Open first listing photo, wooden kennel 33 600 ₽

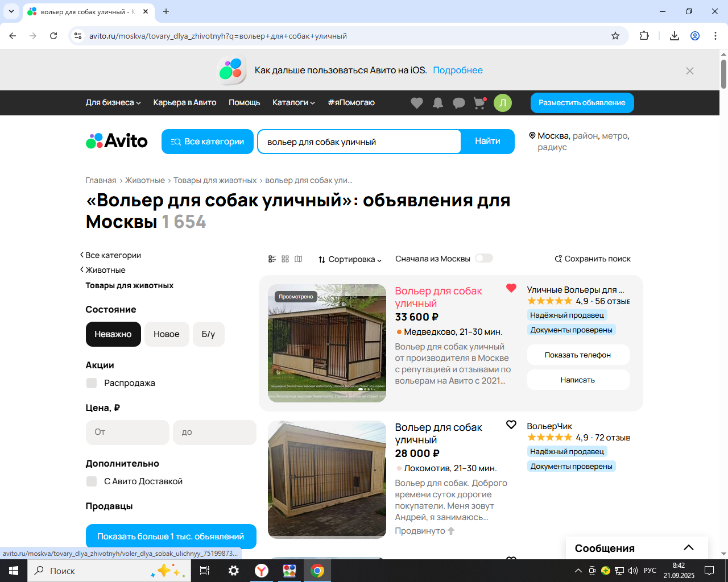(x=327, y=343)
